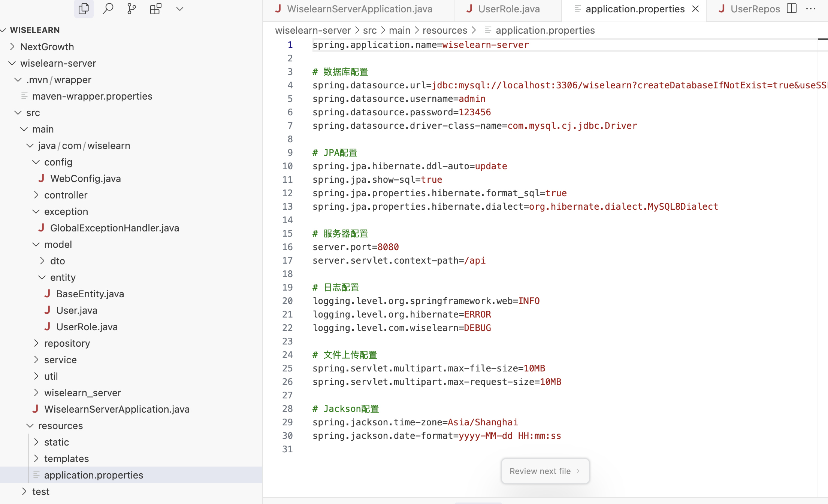
Task: Click the spring.datasource.password line
Action: pyautogui.click(x=402, y=112)
